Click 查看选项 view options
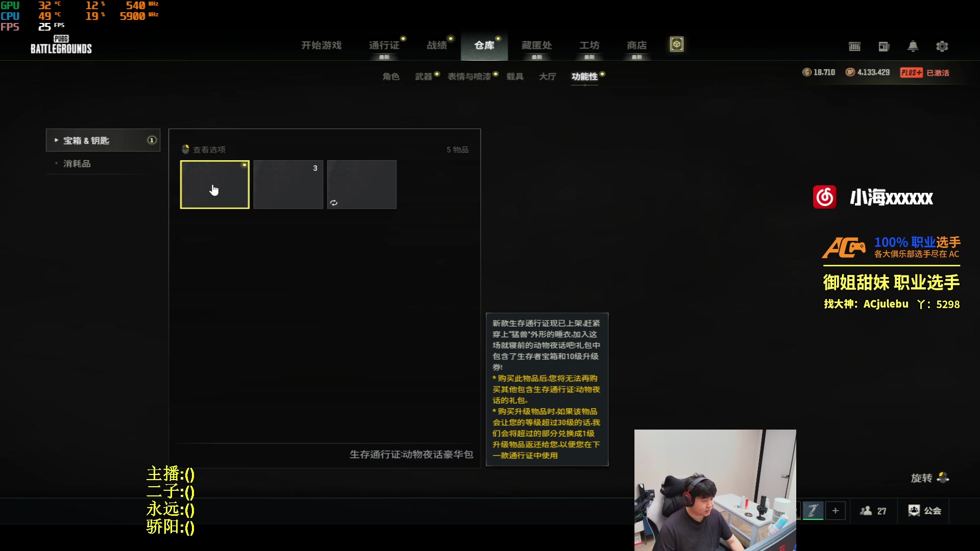980x551 pixels. coord(204,149)
